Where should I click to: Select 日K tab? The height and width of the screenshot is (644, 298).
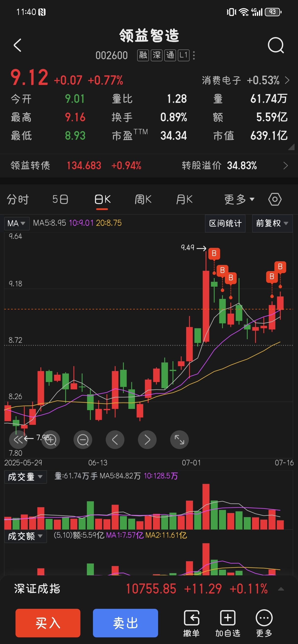(x=103, y=200)
